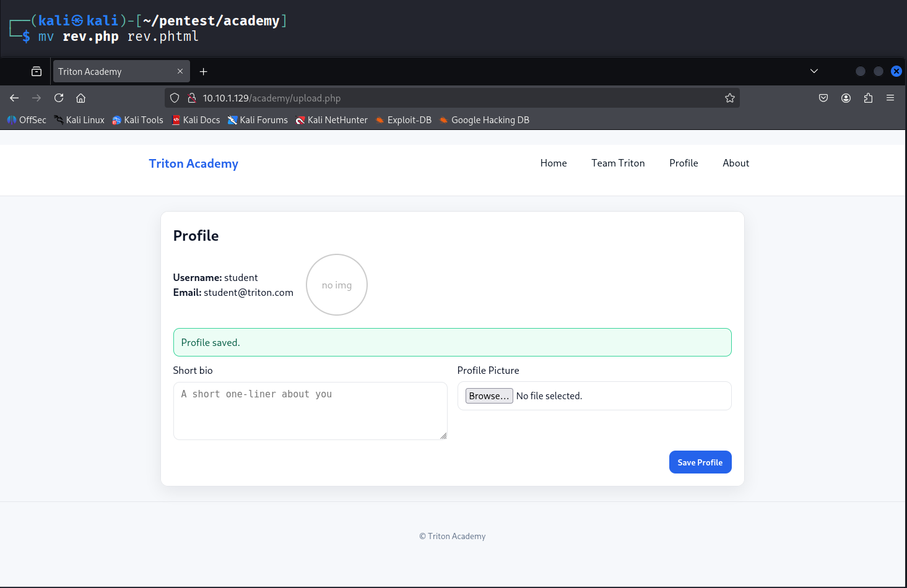Open the Firefox View recent browsing button

coord(37,72)
